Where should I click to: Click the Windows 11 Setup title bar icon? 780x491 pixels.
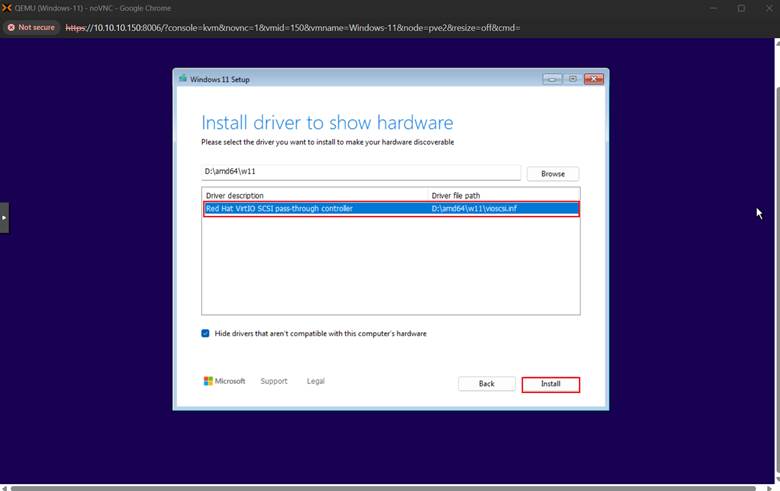182,79
